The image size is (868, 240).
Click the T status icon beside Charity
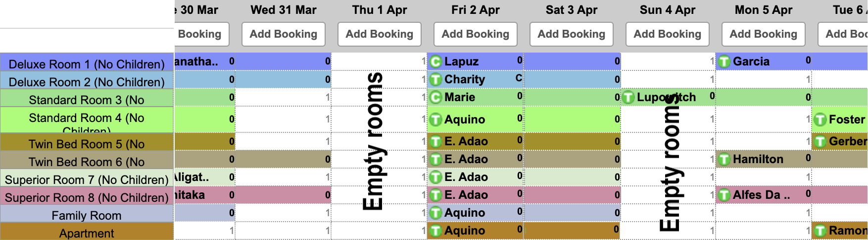click(x=435, y=79)
